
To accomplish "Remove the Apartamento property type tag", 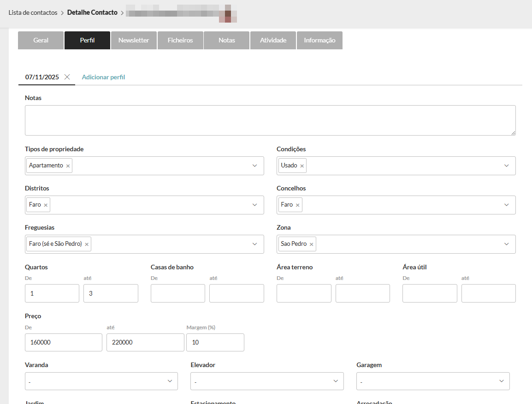I will point(68,166).
